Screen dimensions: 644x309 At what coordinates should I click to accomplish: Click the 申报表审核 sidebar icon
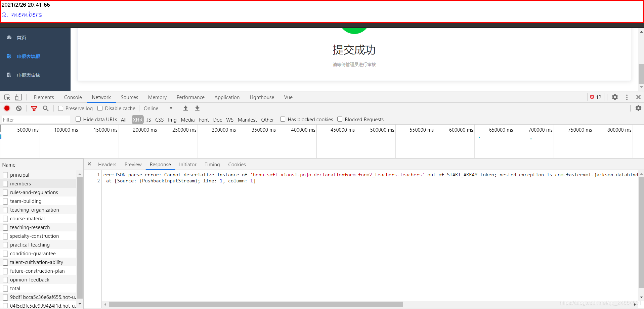point(9,75)
